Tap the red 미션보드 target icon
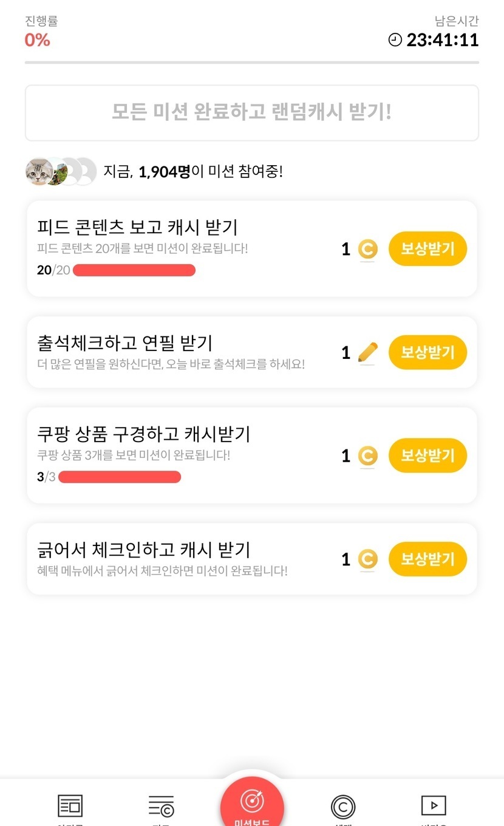 point(252,803)
